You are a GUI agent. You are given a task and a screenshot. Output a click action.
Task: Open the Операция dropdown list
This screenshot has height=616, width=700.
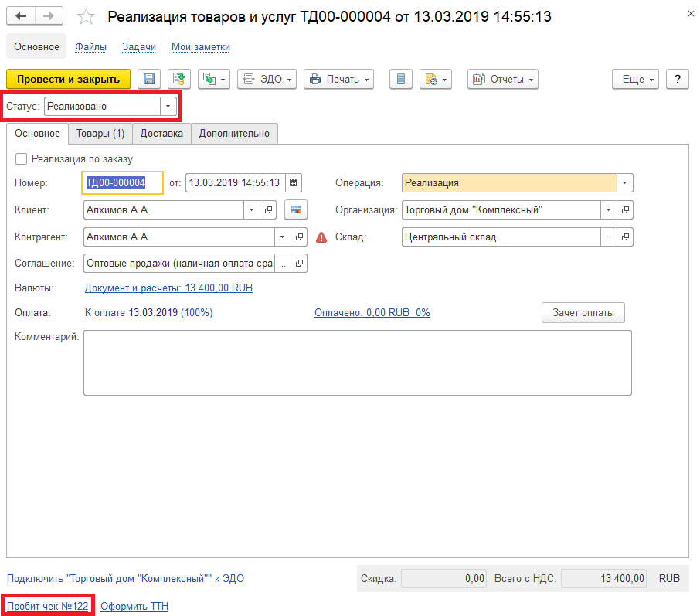(625, 183)
